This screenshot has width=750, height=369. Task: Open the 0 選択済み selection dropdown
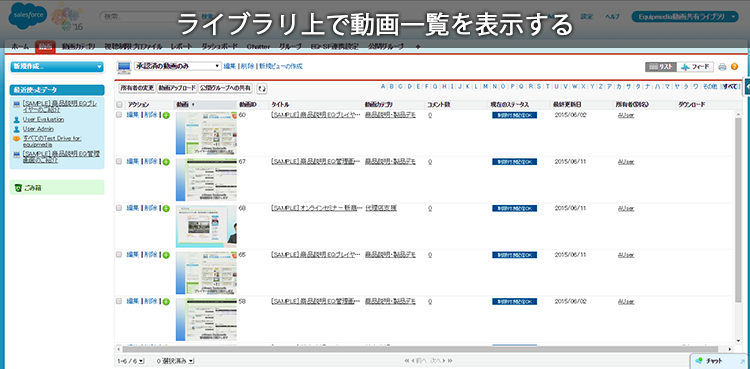point(175,360)
